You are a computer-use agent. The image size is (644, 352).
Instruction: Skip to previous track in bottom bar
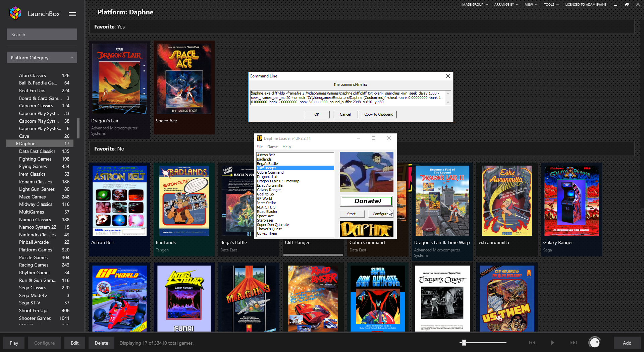tap(532, 343)
